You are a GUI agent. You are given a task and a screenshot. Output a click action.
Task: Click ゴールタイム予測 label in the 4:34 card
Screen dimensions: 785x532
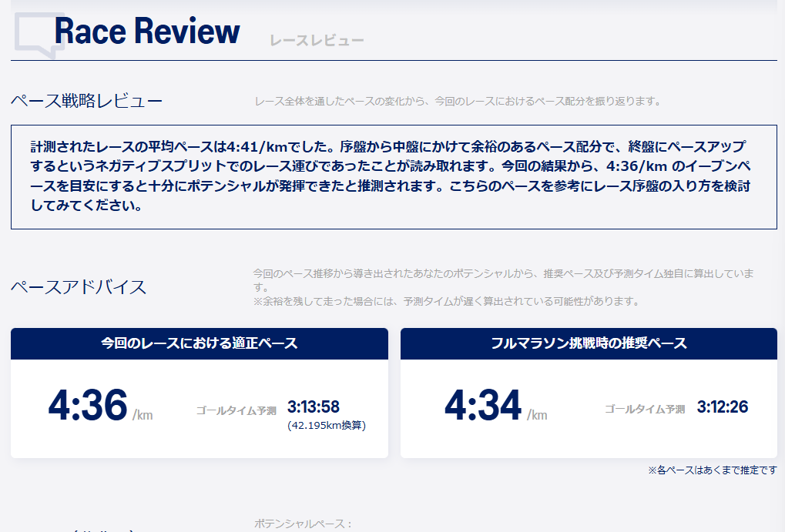tap(644, 410)
